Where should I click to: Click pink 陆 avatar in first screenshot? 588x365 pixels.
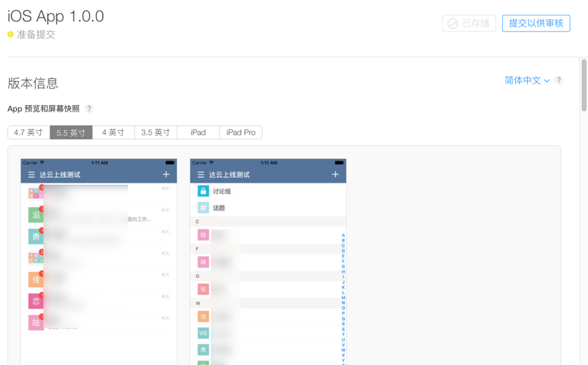click(35, 322)
